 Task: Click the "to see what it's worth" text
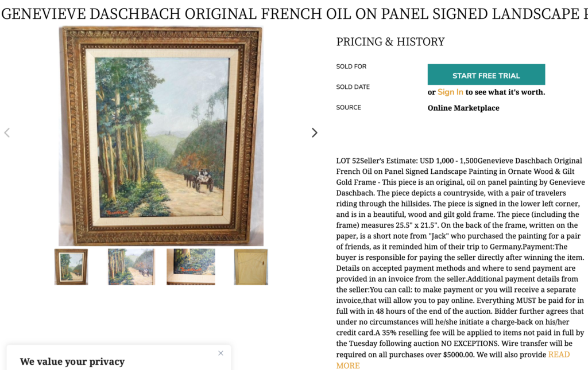coord(505,92)
